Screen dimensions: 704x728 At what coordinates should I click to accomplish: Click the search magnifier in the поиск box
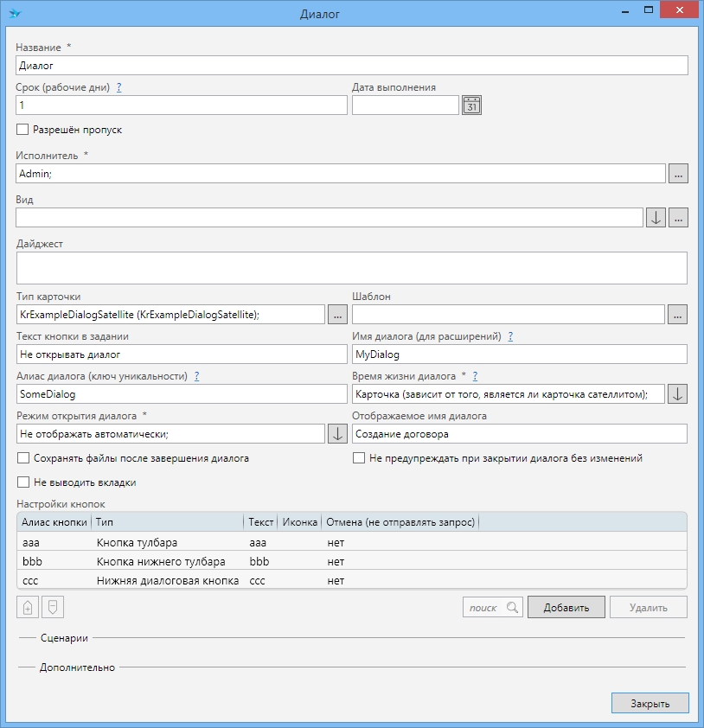[x=513, y=608]
